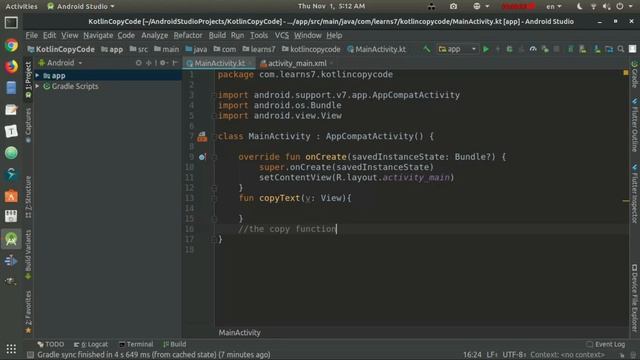
Task: Click yellow warning marker at top of editor
Action: [x=626, y=73]
